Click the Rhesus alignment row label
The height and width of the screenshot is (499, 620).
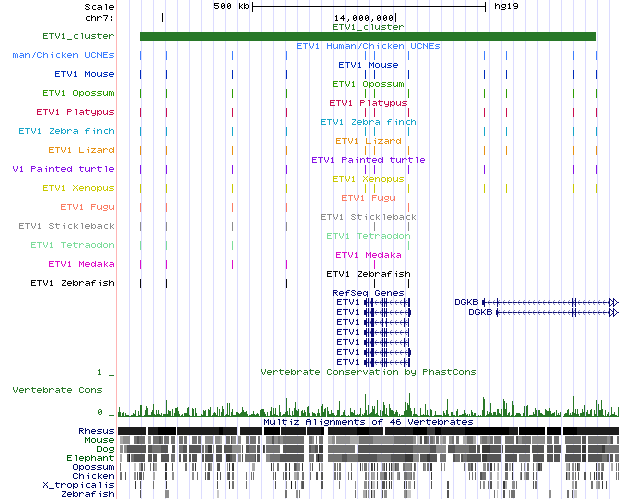coord(96,431)
